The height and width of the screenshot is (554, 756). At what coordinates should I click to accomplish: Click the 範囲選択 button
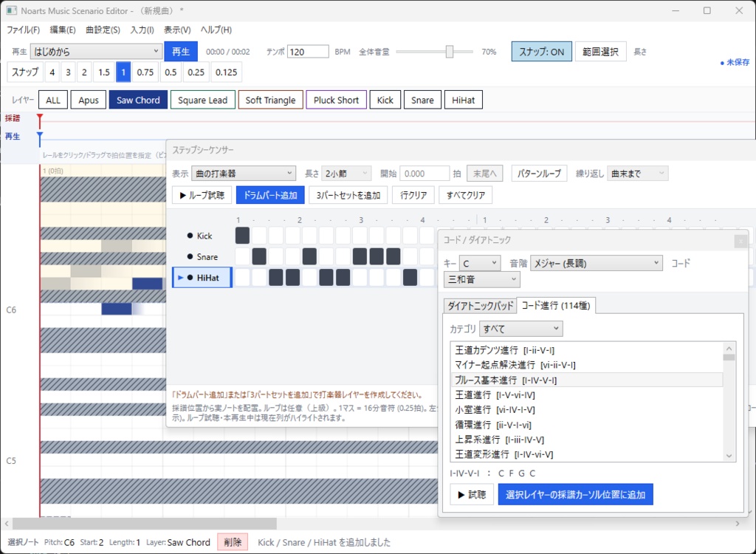pos(600,52)
